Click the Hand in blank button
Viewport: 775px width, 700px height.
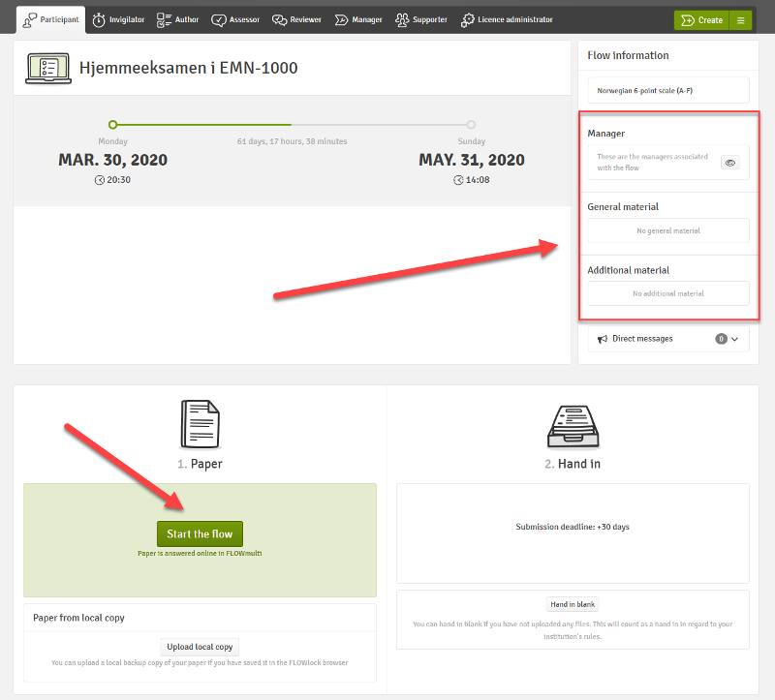[x=572, y=603]
